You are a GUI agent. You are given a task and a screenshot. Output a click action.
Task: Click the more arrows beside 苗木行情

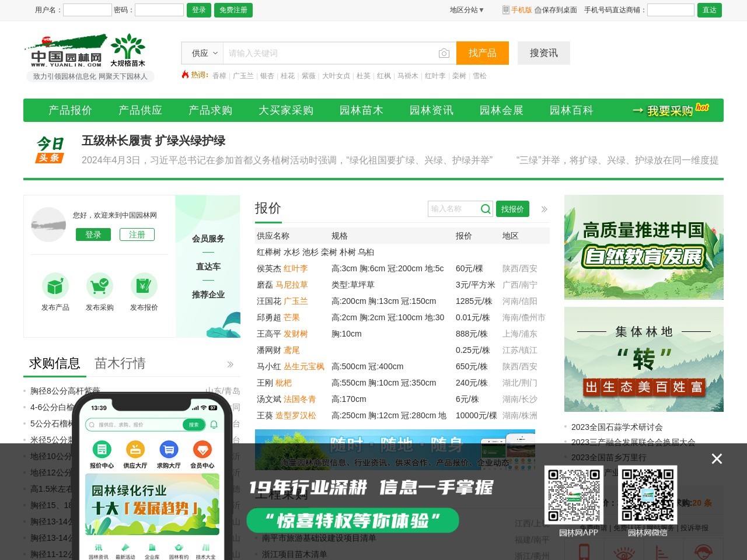tap(230, 364)
